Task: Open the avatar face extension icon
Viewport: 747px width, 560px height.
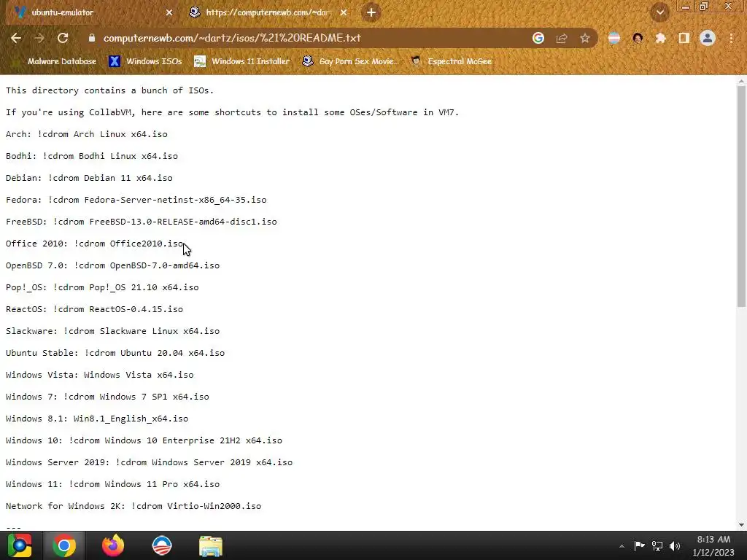Action: tap(638, 38)
